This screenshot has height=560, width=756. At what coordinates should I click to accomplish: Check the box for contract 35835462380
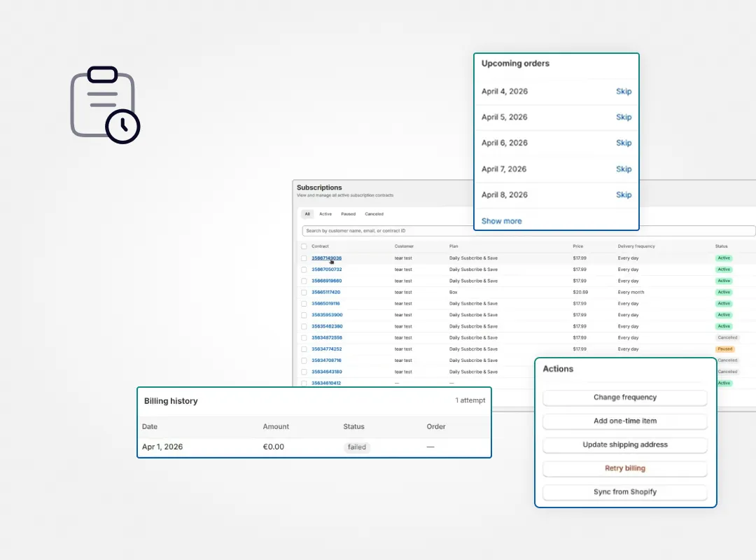[304, 326]
